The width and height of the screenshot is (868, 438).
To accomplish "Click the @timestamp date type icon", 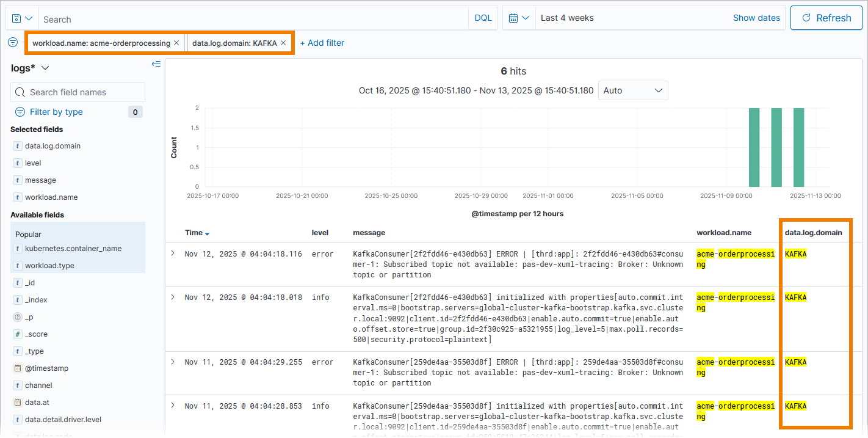I will click(18, 368).
